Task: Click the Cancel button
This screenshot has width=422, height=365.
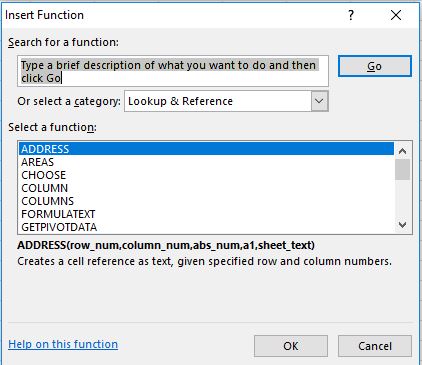Action: pos(375,346)
